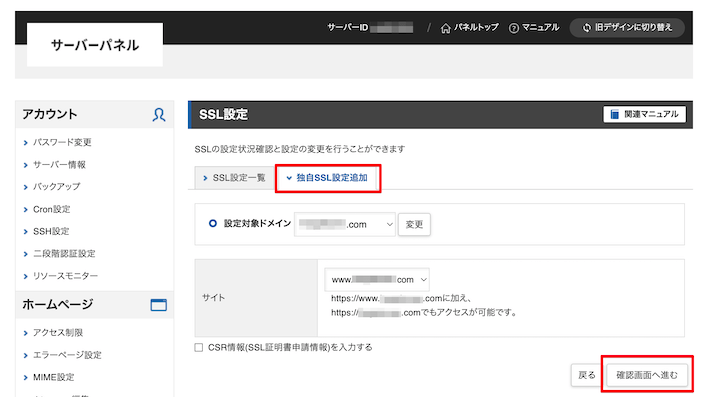Click the account user silhouette icon
Screen dimensions: 710x397
point(158,115)
